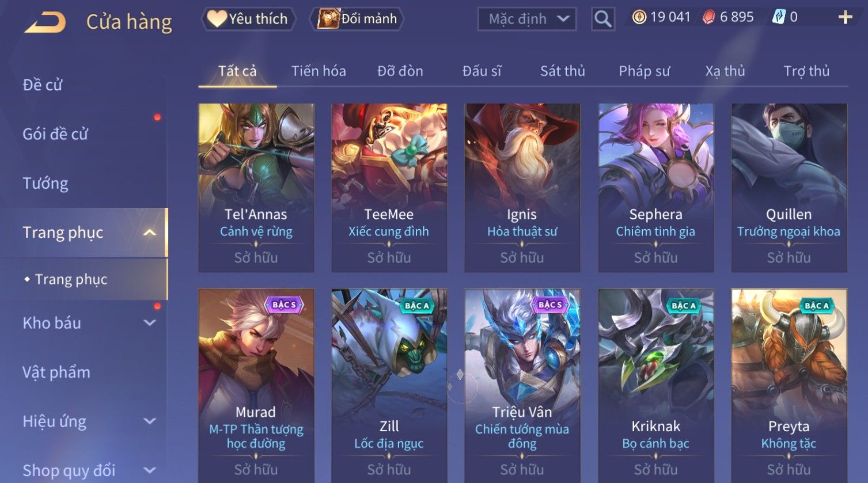The width and height of the screenshot is (868, 483).
Task: Click the gold coin icon
Action: pos(639,17)
